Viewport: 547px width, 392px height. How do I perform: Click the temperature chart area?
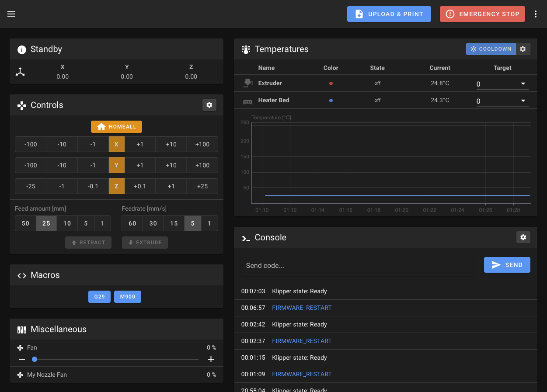tap(391, 163)
